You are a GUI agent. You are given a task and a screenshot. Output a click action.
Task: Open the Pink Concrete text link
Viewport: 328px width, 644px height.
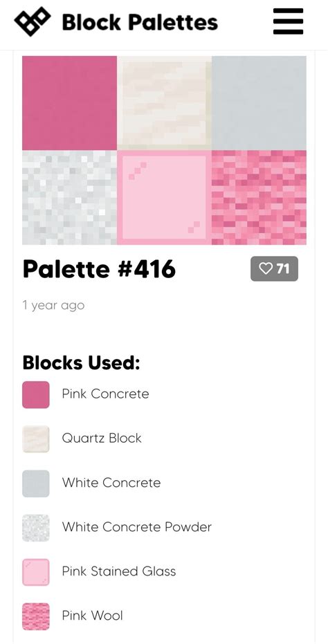pos(105,394)
